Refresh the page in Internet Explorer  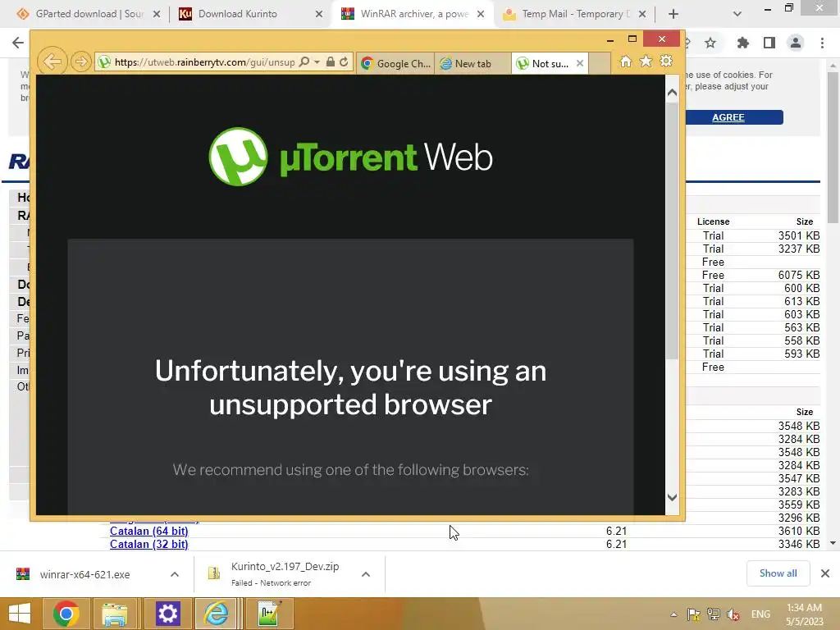tap(344, 62)
